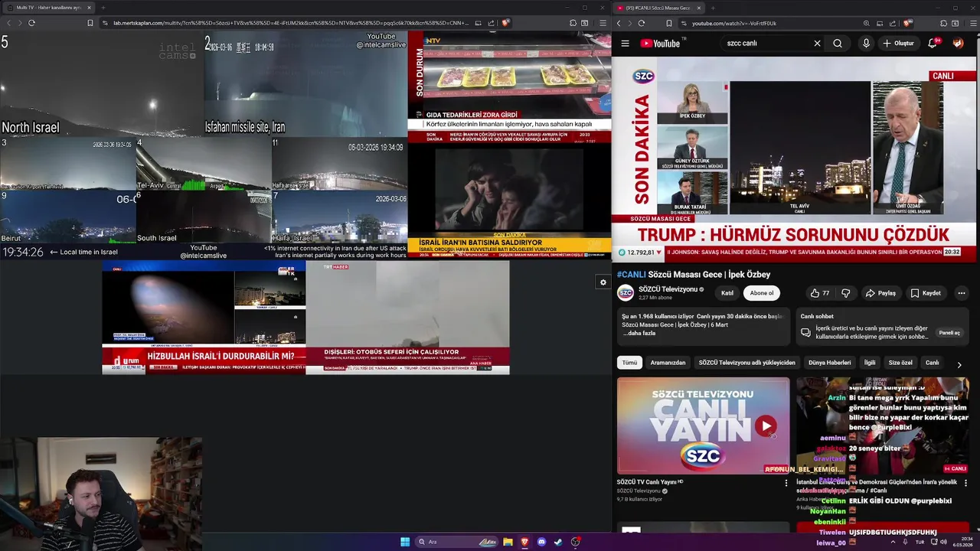Open Steam from the taskbar
The image size is (980, 551).
pos(558,542)
